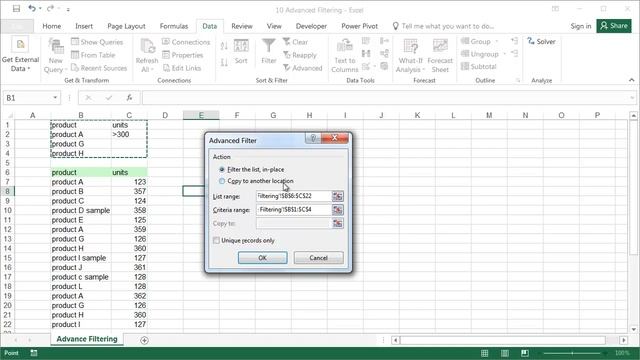Click Show Queries
Image resolution: width=640 pixels, height=360 pixels.
(x=97, y=42)
